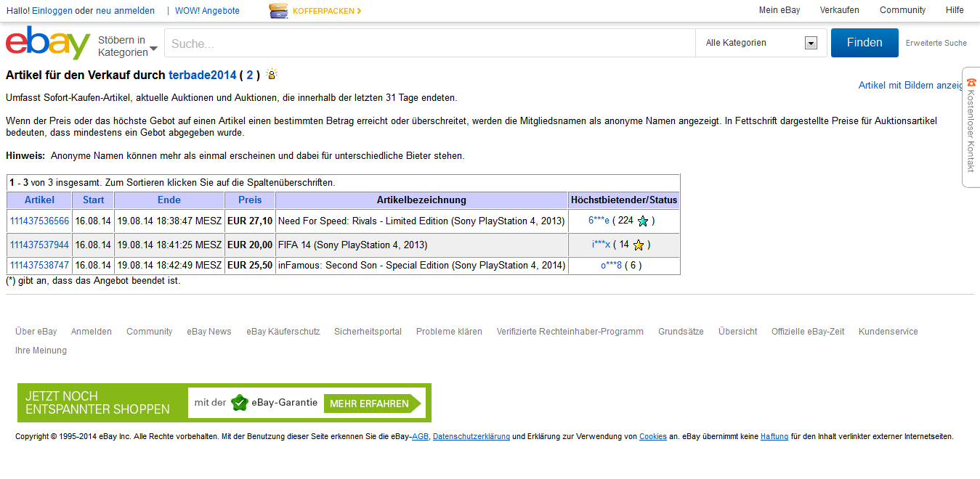Click the eBay logo
The height and width of the screenshot is (479, 980).
pyautogui.click(x=48, y=43)
